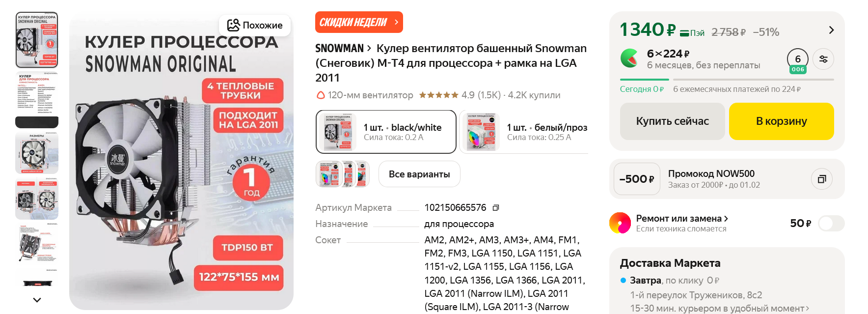This screenshot has width=868, height=314.
Task: Click the repair or replacement service icon
Action: coord(620,223)
